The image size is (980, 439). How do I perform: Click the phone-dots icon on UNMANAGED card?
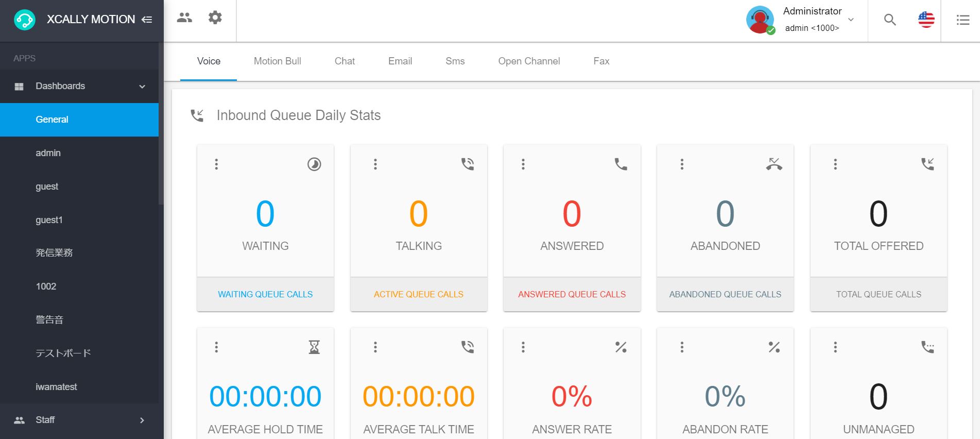click(927, 347)
